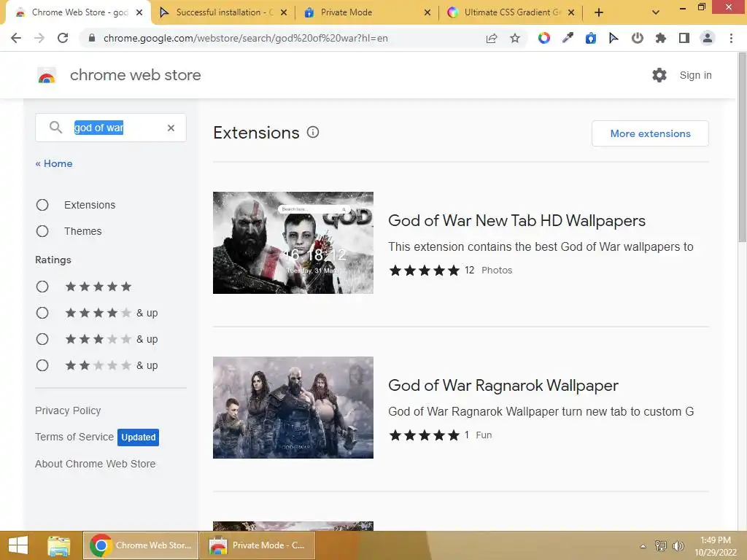Viewport: 747px width, 560px height.
Task: Activate the eyedropper color picker extension
Action: [x=567, y=38]
